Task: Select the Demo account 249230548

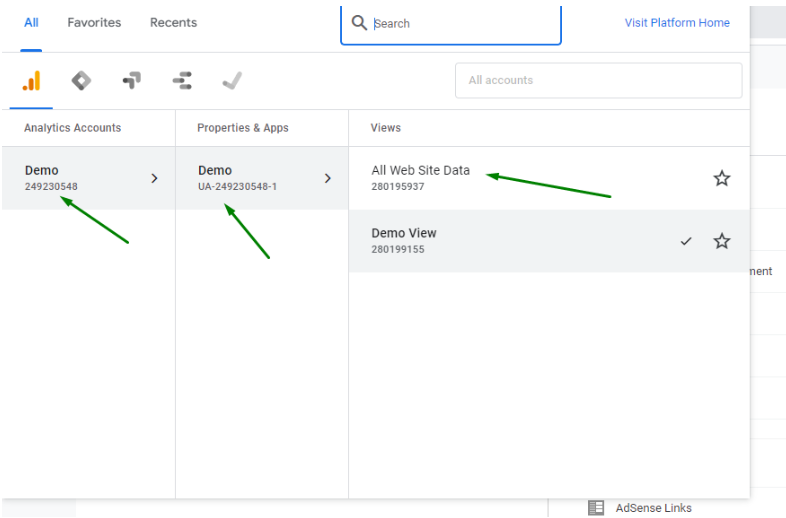Action: [88, 178]
